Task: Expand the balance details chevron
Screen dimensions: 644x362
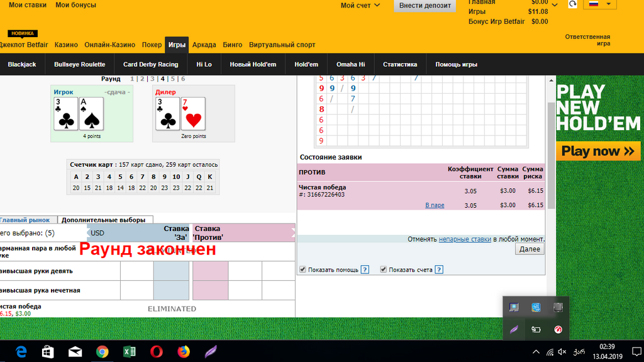Action: 555,5
